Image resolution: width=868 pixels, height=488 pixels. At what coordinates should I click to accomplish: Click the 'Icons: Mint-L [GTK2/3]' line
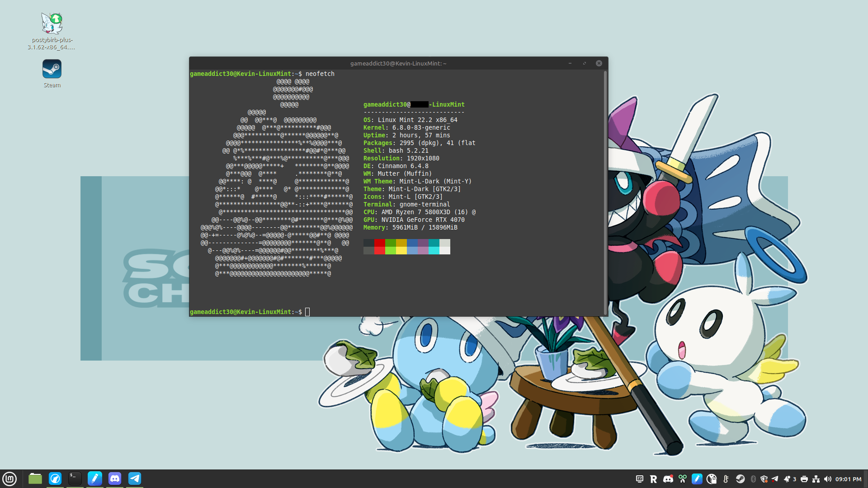[403, 197]
